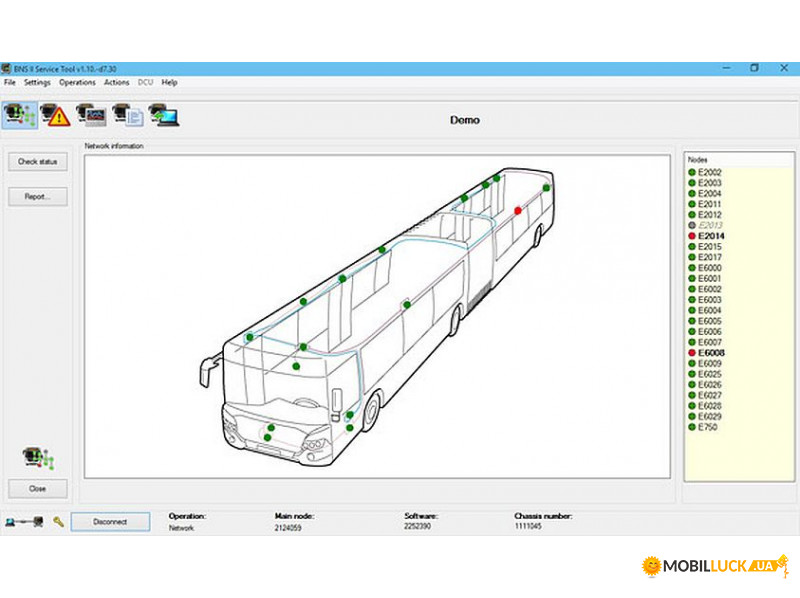Open the Settings menu
The width and height of the screenshot is (800, 598).
click(x=37, y=82)
